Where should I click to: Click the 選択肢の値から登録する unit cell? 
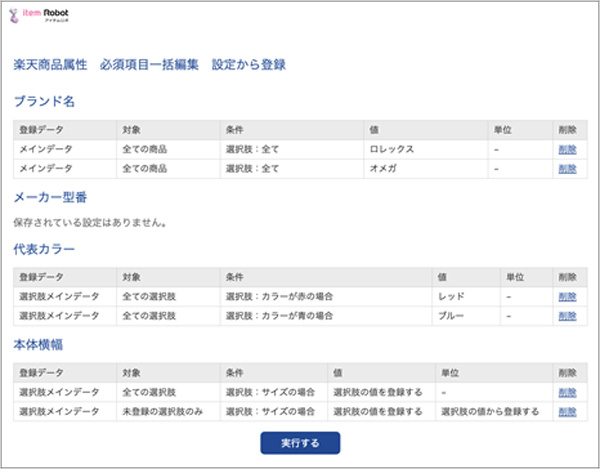tap(490, 411)
